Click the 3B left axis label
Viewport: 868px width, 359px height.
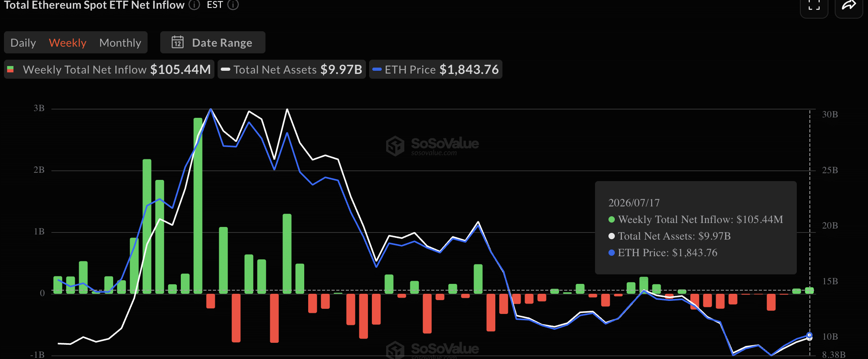(39, 108)
